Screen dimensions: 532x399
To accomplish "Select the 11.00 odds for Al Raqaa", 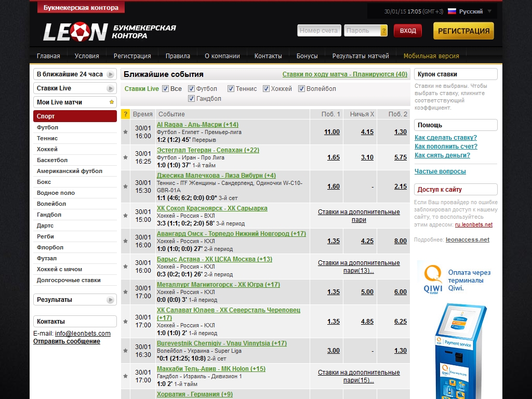I will pyautogui.click(x=331, y=132).
